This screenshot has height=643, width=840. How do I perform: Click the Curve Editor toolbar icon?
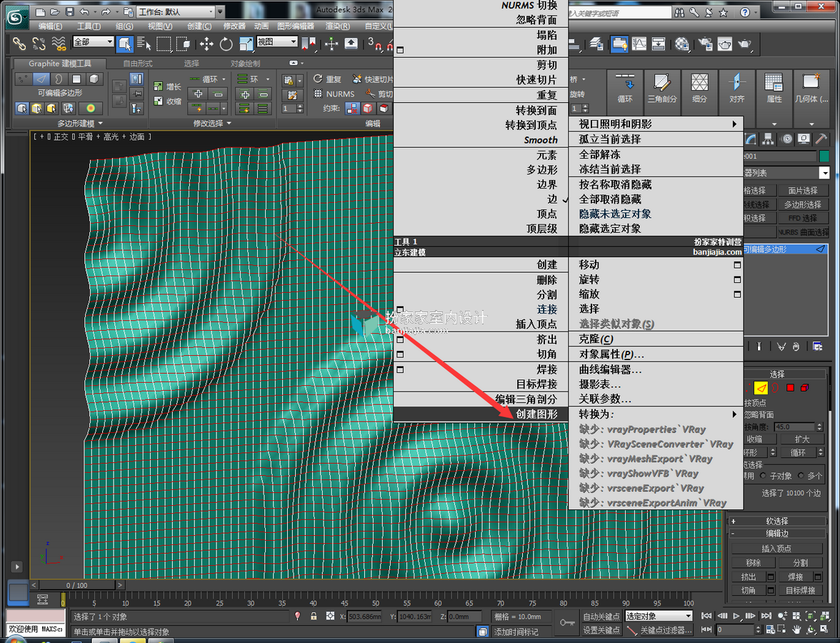pyautogui.click(x=639, y=44)
